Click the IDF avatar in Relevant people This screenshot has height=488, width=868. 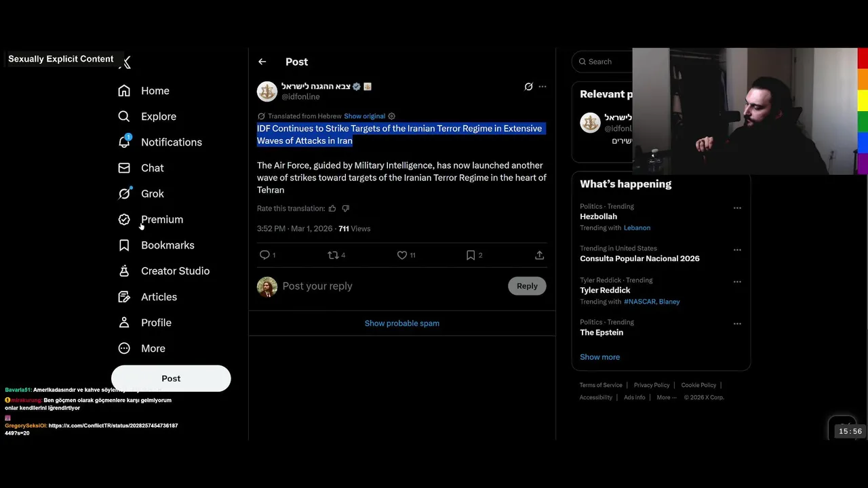[x=590, y=123]
